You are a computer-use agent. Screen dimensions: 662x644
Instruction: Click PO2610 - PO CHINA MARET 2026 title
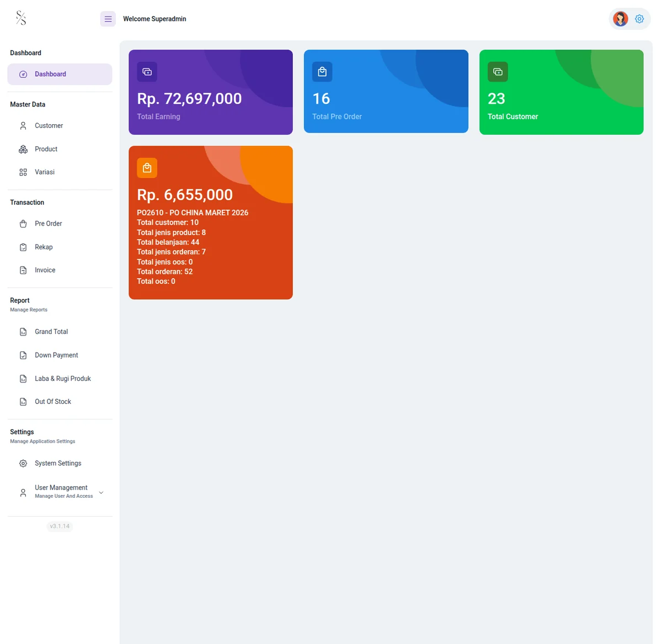193,213
